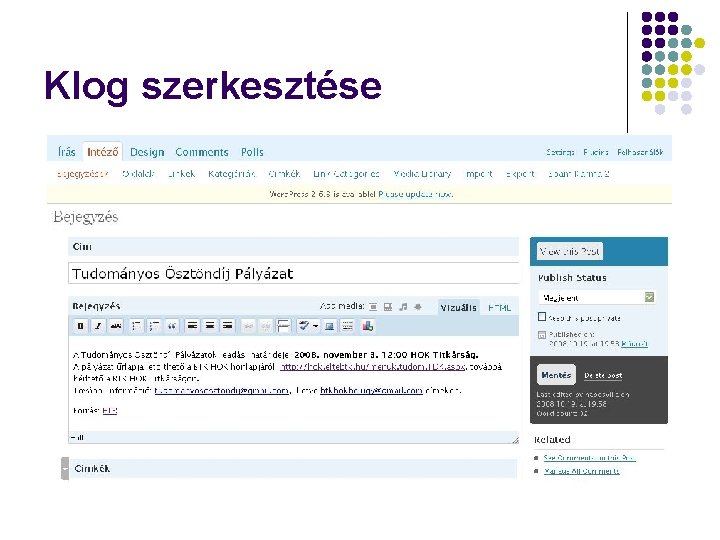Align text right in editor
This screenshot has width=720, height=540.
pos(227,326)
